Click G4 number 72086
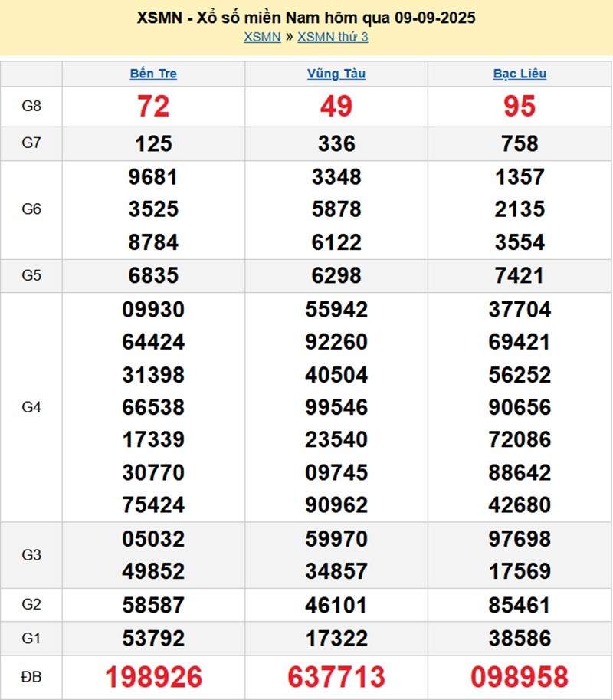Screen dimensions: 613x700 pyautogui.click(x=520, y=440)
